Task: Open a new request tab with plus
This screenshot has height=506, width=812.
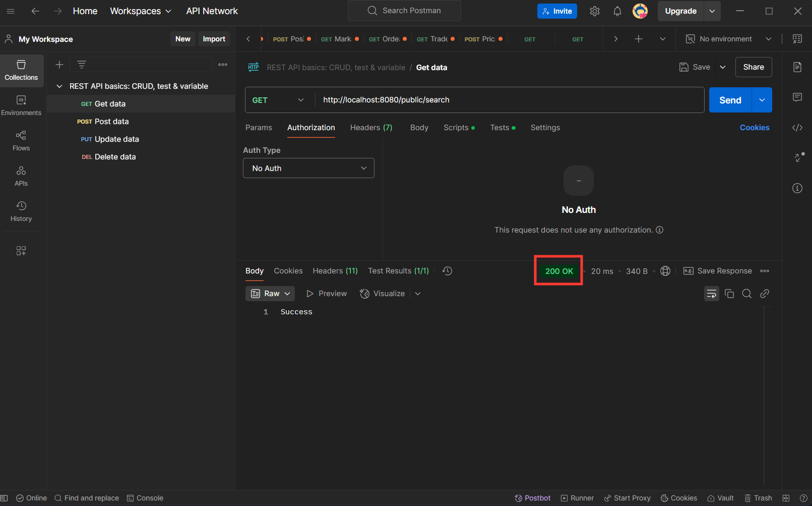Action: (x=639, y=39)
